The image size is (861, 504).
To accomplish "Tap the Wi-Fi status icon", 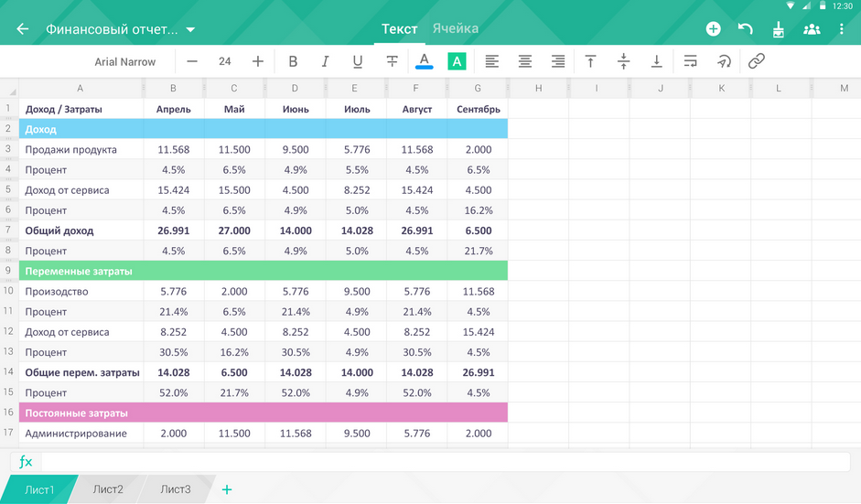I will [x=791, y=6].
